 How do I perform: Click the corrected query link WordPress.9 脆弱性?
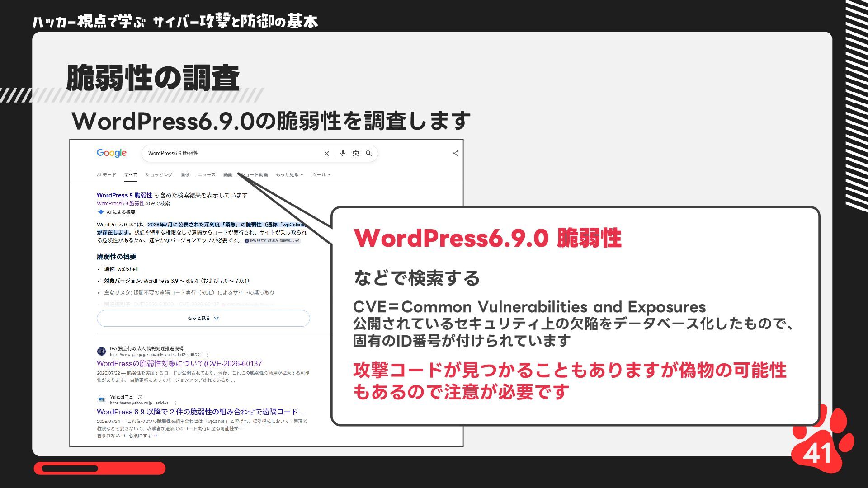(124, 195)
